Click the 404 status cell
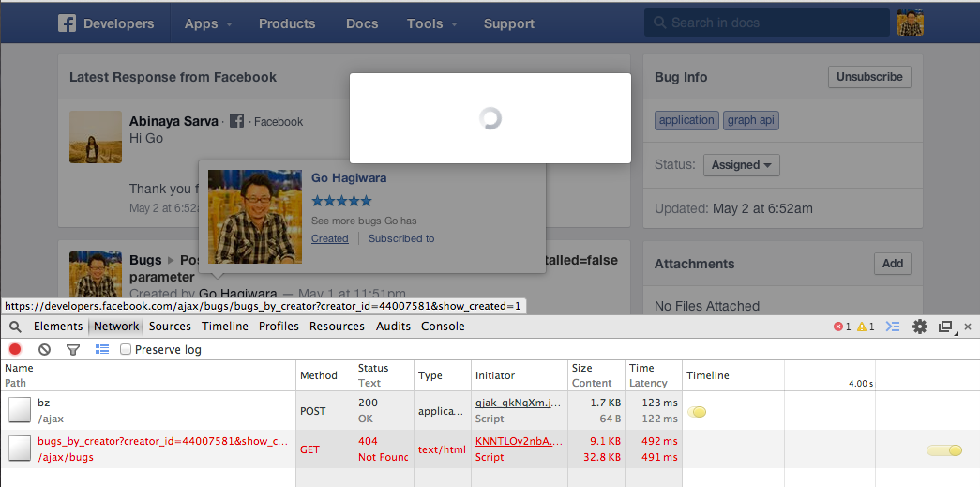This screenshot has width=980, height=487. coord(384,449)
